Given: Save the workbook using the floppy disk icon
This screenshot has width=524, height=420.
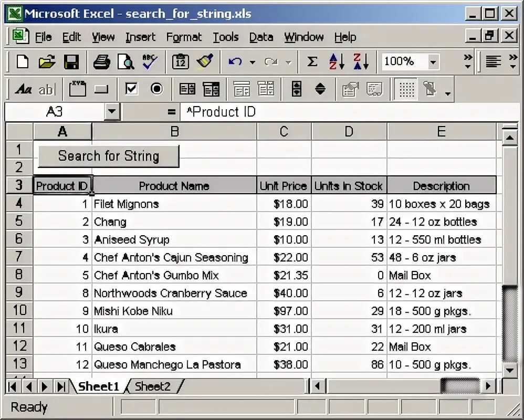Looking at the screenshot, I should [71, 62].
